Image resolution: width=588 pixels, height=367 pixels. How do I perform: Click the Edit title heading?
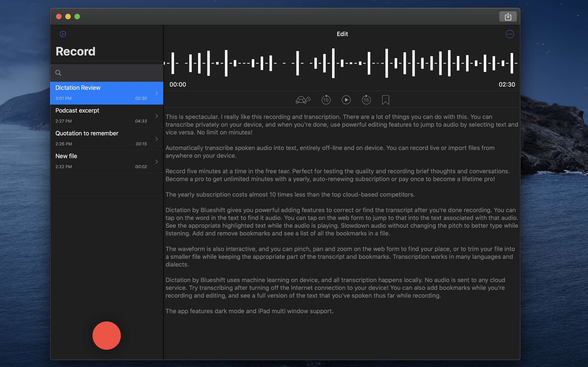(342, 34)
